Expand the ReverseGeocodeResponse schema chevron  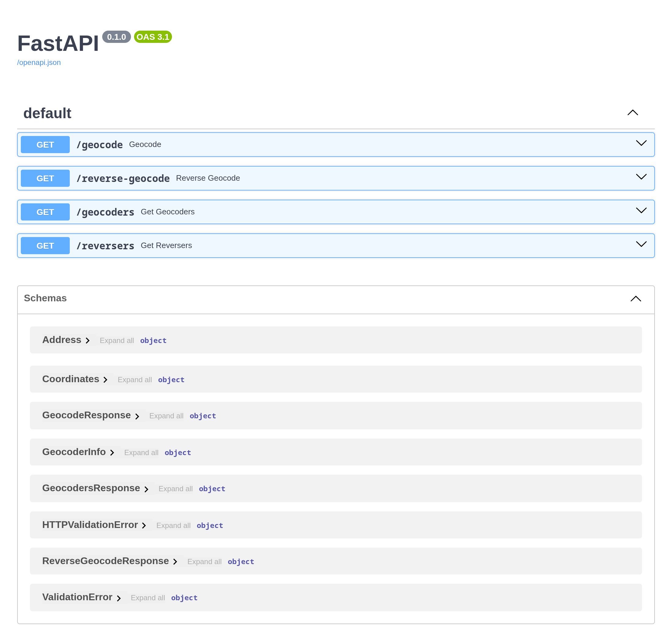click(175, 562)
